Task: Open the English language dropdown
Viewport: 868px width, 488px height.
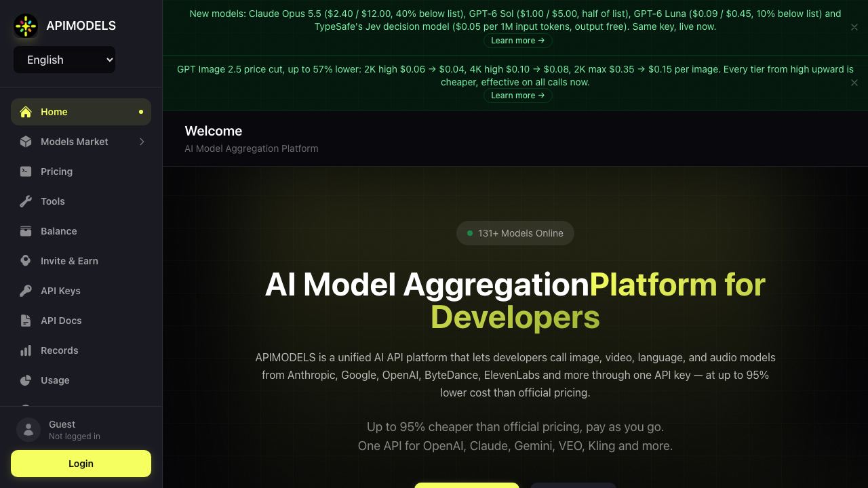Action: click(64, 60)
